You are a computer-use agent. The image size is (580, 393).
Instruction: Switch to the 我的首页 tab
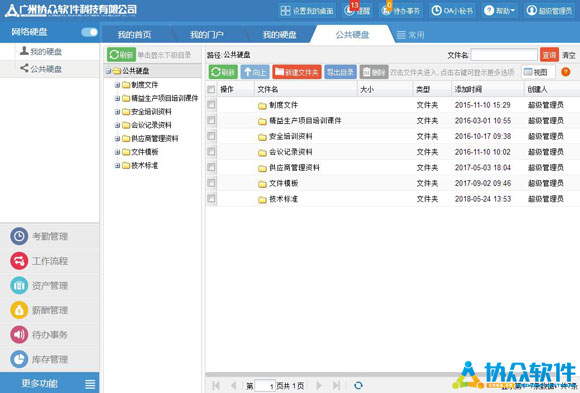click(134, 35)
